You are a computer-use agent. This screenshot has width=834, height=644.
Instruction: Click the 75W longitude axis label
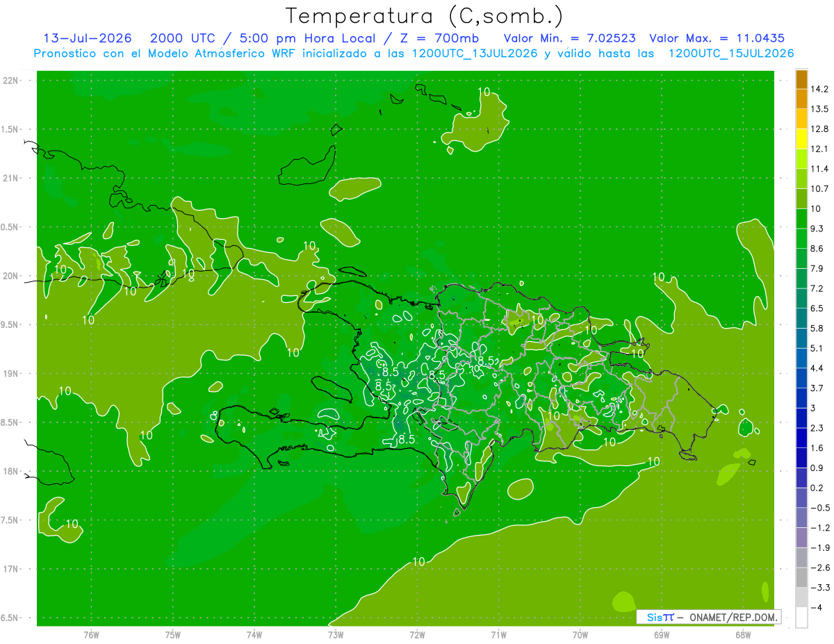(173, 635)
